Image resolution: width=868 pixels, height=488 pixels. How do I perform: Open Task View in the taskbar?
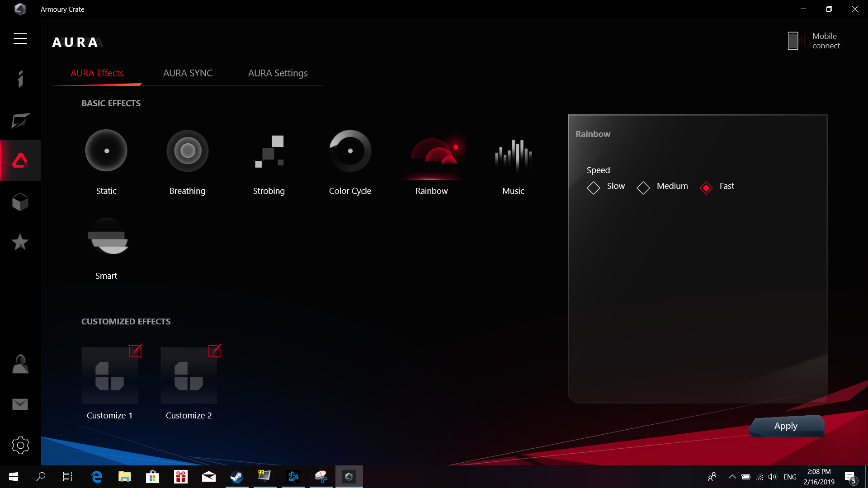[68, 477]
